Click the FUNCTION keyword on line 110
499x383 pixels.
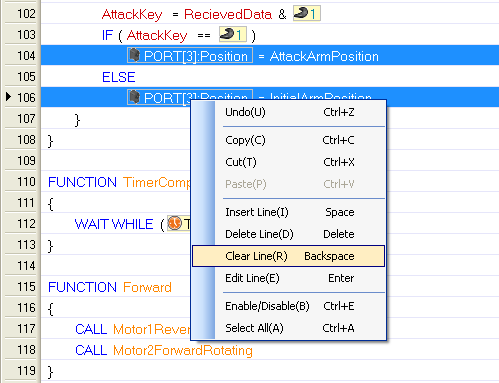click(x=82, y=182)
